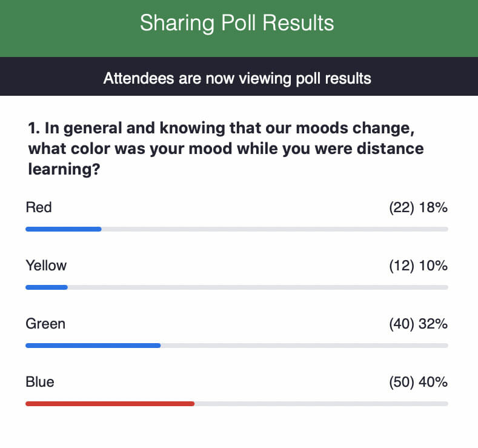Select the "Yellow" option label

tap(46, 266)
